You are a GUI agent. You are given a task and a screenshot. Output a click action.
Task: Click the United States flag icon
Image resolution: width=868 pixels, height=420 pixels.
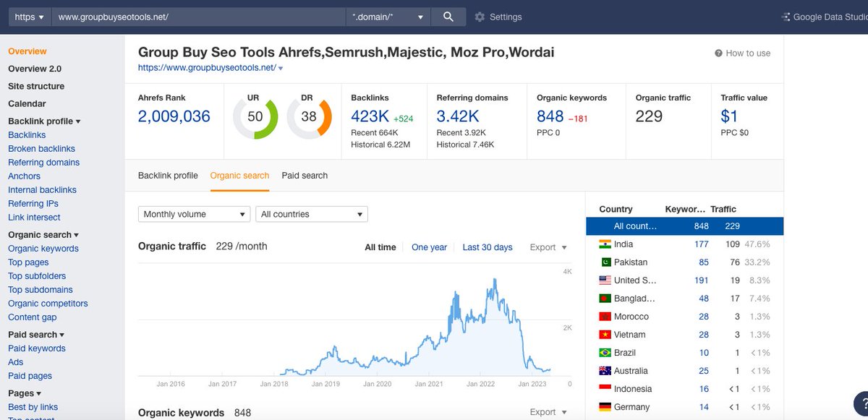[x=605, y=280]
